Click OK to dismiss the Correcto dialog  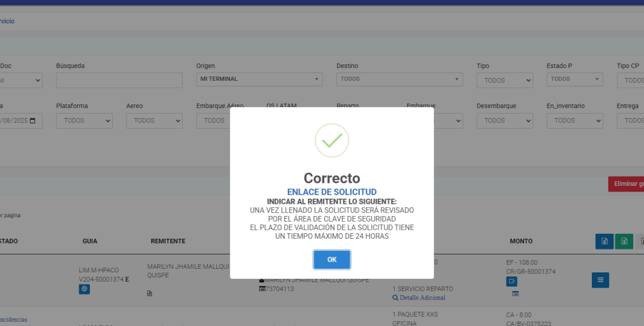pos(331,260)
